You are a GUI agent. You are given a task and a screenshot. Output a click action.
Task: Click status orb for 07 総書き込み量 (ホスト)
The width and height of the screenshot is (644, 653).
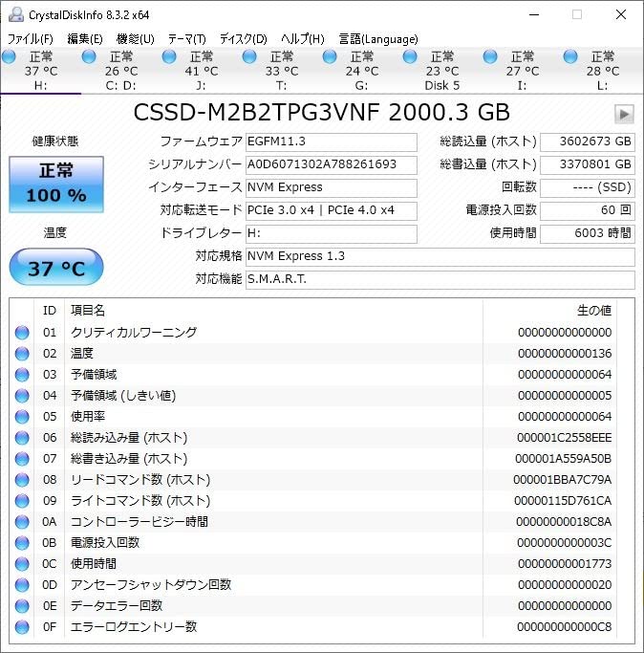pyautogui.click(x=22, y=459)
